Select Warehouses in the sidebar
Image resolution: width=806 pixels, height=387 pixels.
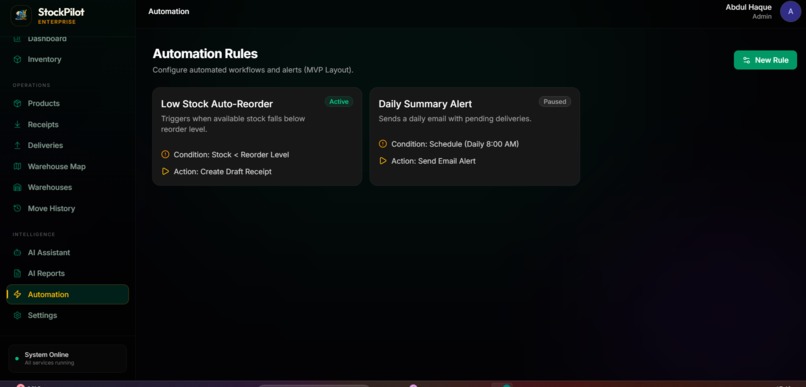pyautogui.click(x=67, y=188)
